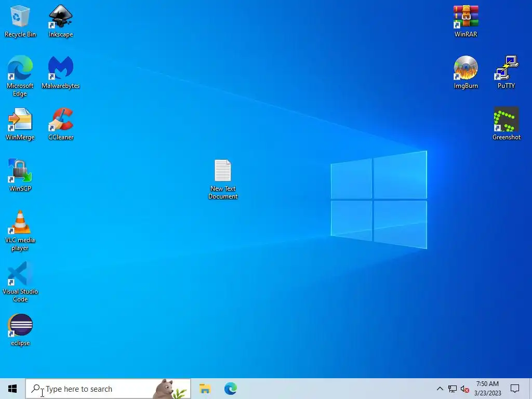This screenshot has height=399, width=532.
Task: Select the VLC media player shortcut
Action: (20, 231)
